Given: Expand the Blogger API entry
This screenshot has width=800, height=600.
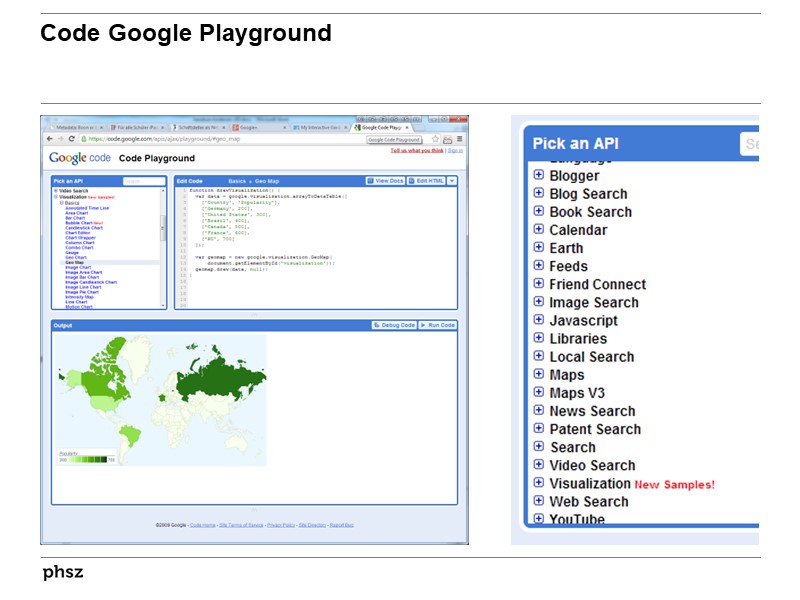Looking at the screenshot, I should 540,175.
